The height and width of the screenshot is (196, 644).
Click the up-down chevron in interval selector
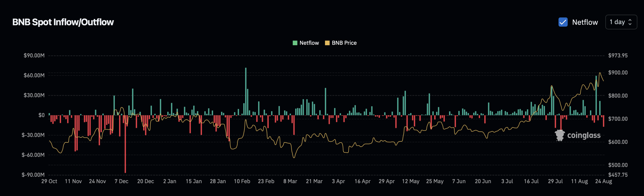click(630, 22)
